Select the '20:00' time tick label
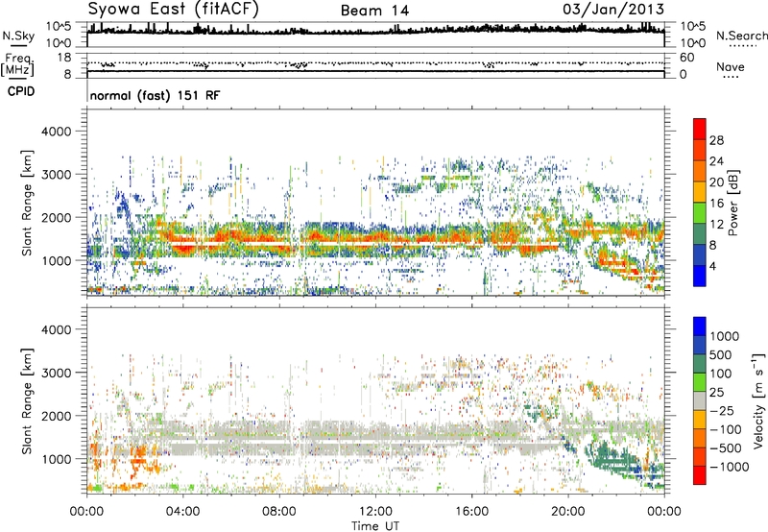Image resolution: width=768 pixels, height=532 pixels. 567,512
